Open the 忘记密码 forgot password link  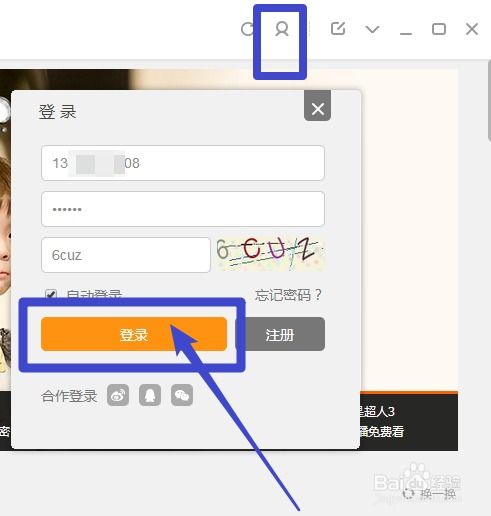(288, 295)
